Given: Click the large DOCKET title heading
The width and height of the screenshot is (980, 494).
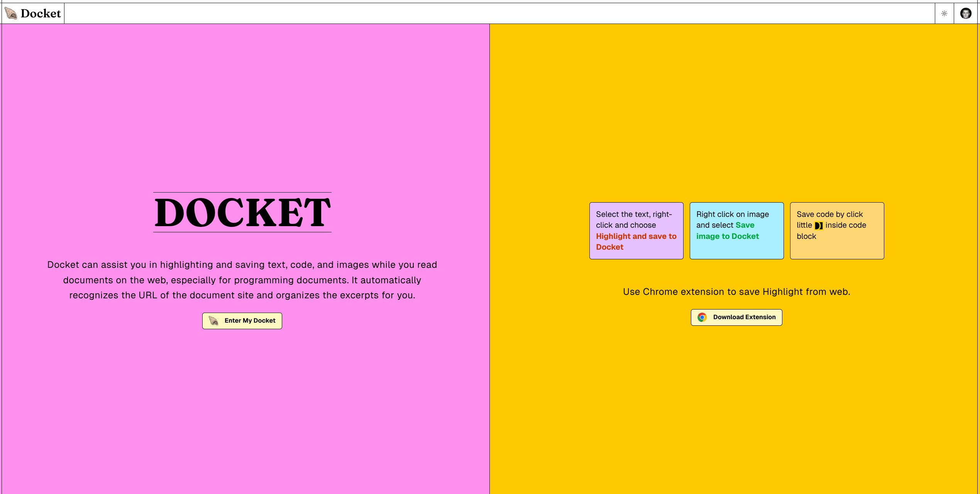Looking at the screenshot, I should coord(242,212).
